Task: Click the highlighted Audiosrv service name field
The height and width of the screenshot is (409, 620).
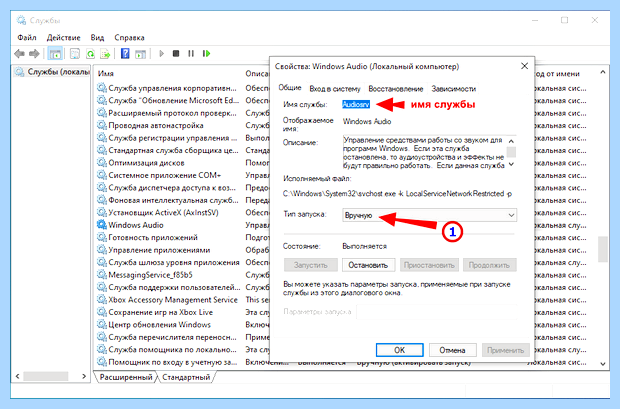Action: pyautogui.click(x=356, y=104)
